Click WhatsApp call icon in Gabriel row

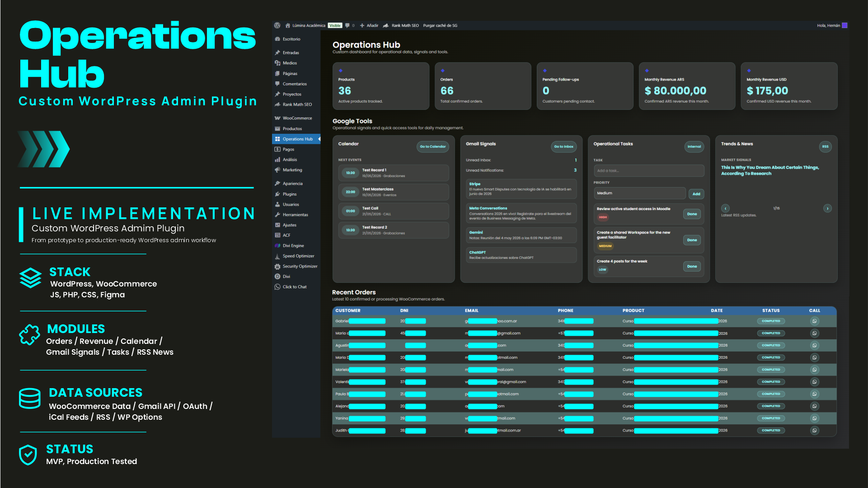point(814,321)
